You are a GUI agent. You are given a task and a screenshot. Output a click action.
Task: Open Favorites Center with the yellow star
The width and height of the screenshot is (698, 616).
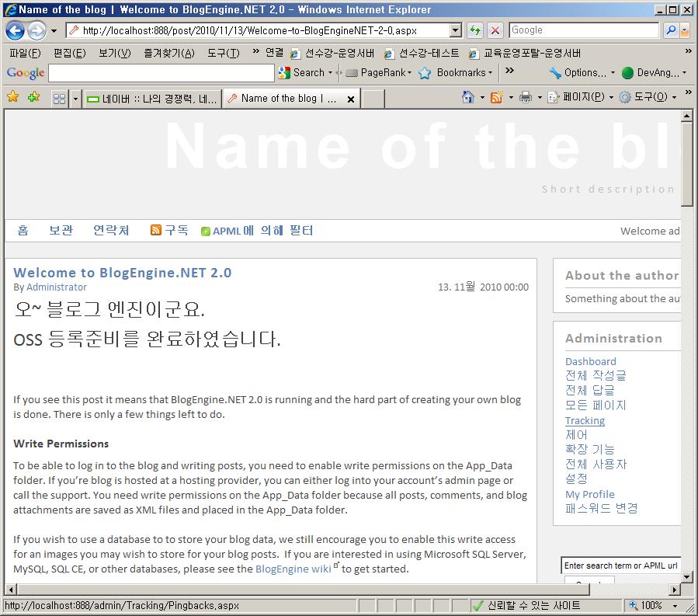13,96
